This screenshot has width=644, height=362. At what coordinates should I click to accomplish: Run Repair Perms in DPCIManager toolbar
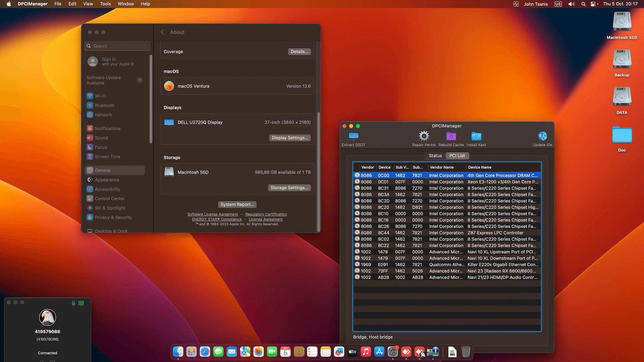[424, 137]
